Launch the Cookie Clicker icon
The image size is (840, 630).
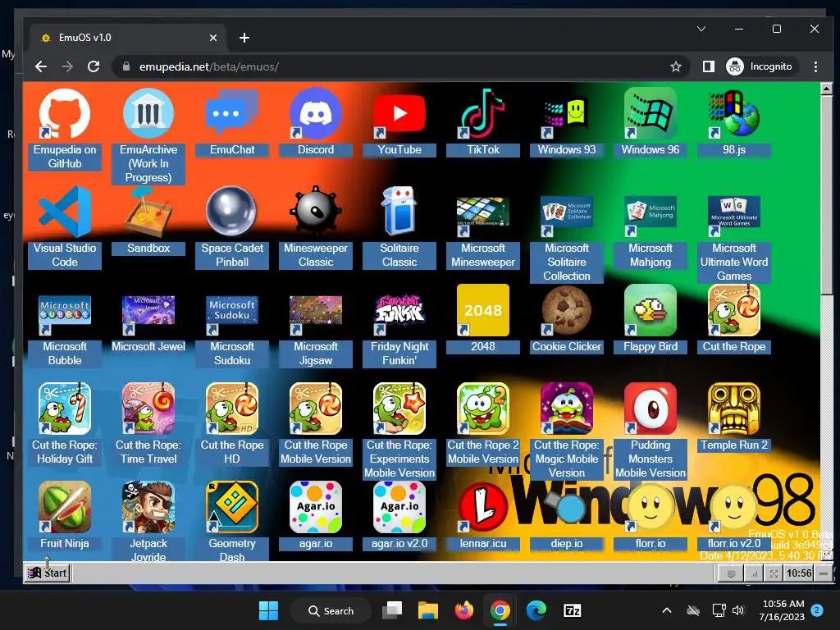(566, 310)
